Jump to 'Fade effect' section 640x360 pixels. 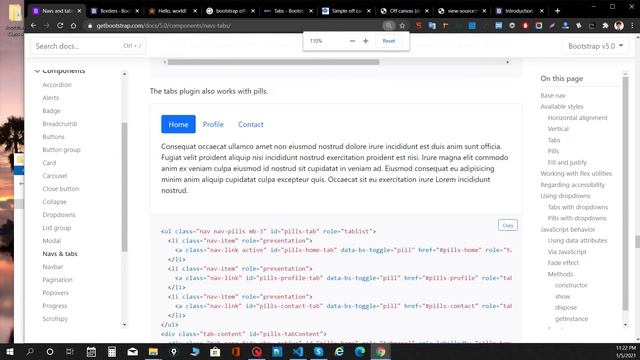tap(563, 263)
